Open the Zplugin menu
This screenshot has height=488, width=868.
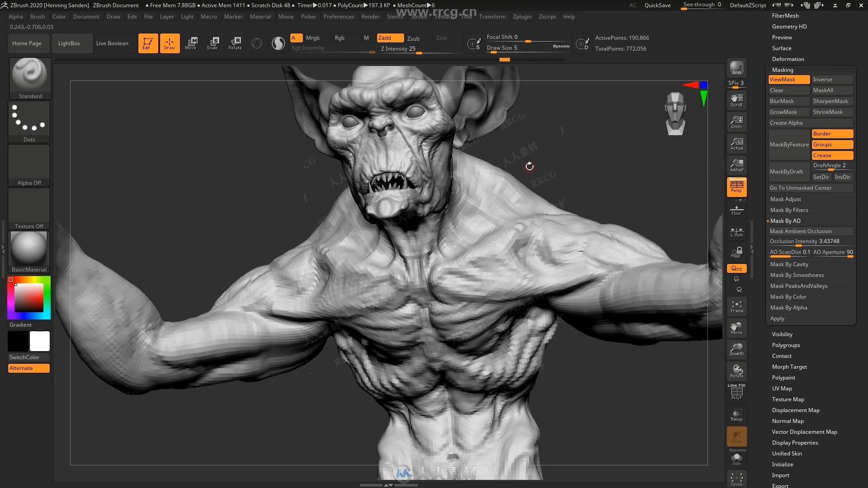click(522, 17)
